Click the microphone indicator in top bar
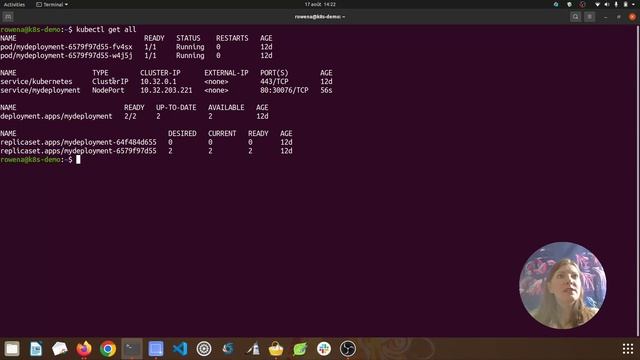Image resolution: width=640 pixels, height=360 pixels. click(616, 4)
